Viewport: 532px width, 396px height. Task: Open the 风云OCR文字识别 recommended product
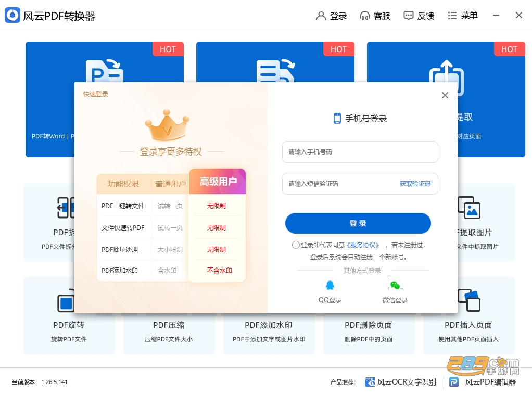coord(401,382)
